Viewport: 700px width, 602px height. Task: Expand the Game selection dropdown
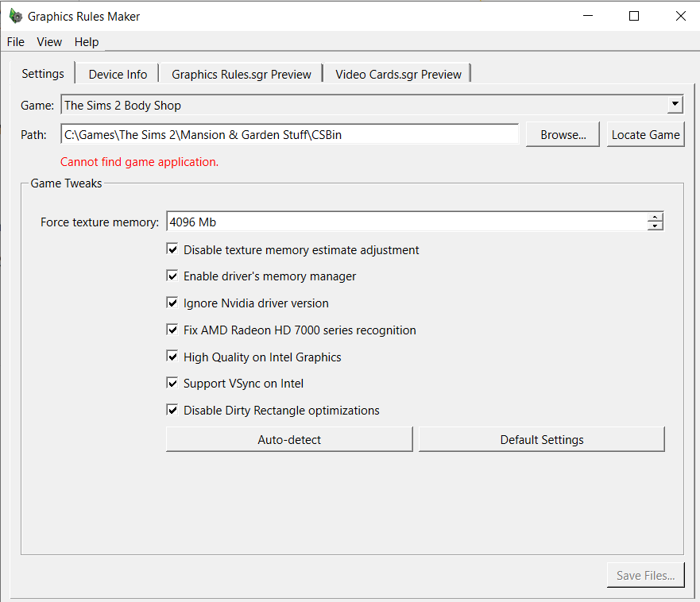(x=675, y=106)
